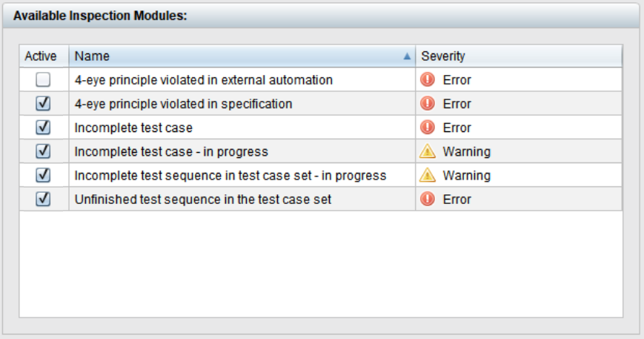Sort by the Severity column header
The height and width of the screenshot is (339, 644).
pyautogui.click(x=519, y=56)
